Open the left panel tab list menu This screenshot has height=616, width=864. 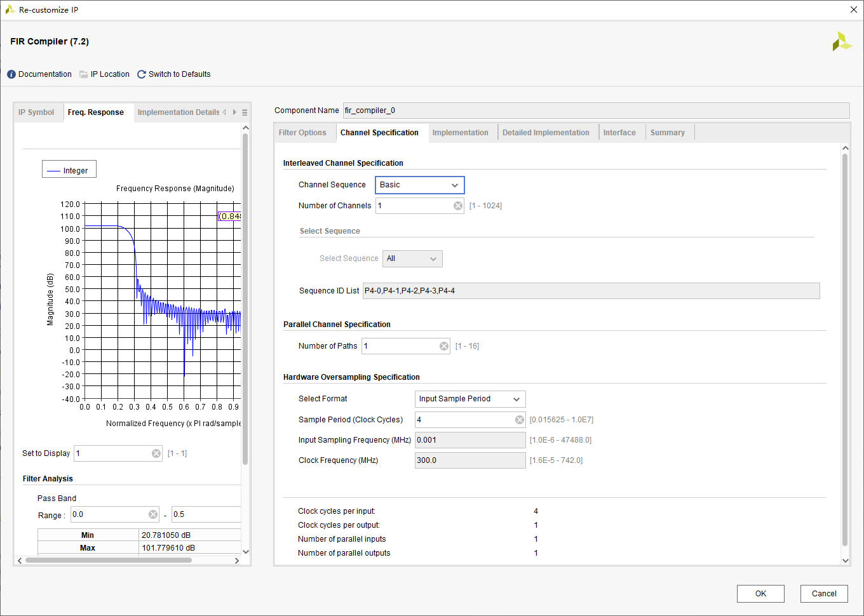click(x=245, y=112)
